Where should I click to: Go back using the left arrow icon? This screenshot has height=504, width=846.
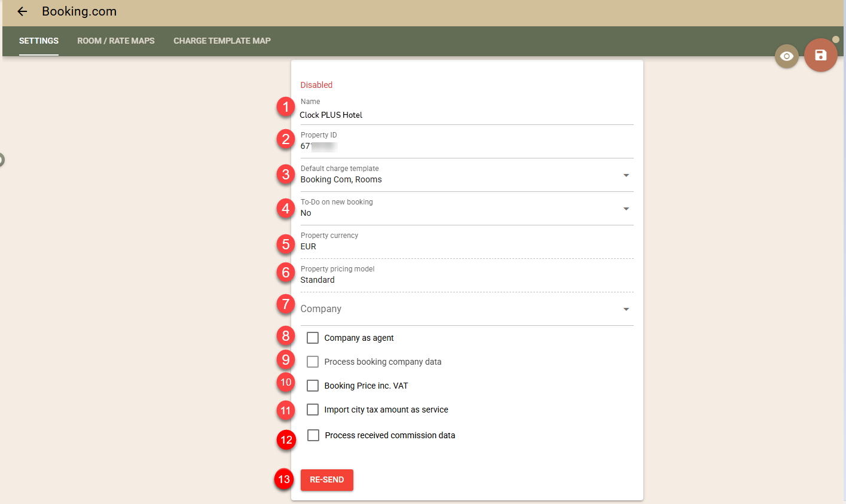[x=22, y=11]
